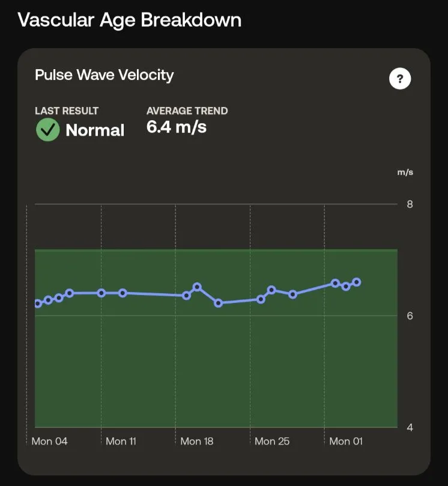
Task: Tap the 6.4 m/s average trend value
Action: pyautogui.click(x=177, y=127)
